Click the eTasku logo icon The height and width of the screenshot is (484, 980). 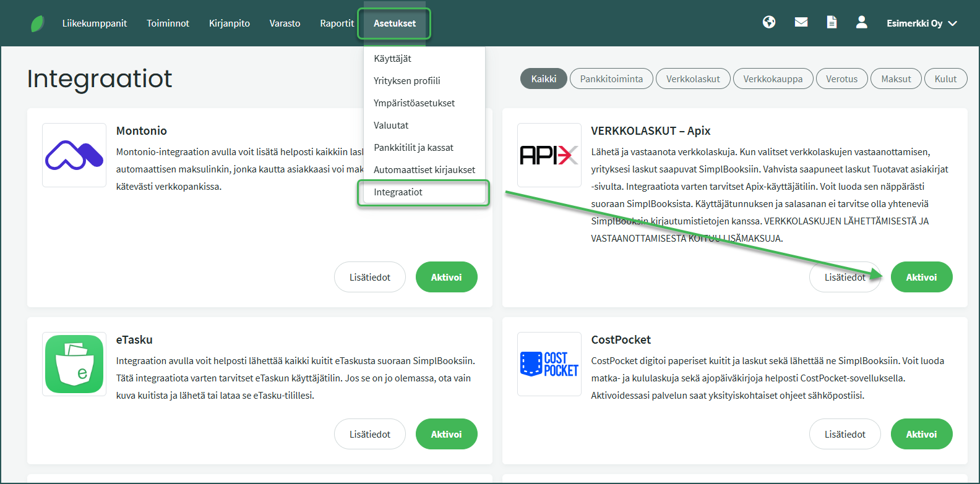click(x=74, y=364)
